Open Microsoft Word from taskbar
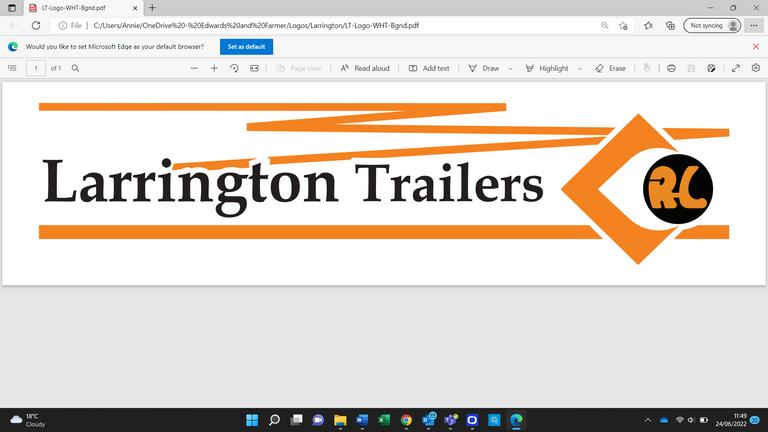The height and width of the screenshot is (432, 768). click(x=362, y=420)
